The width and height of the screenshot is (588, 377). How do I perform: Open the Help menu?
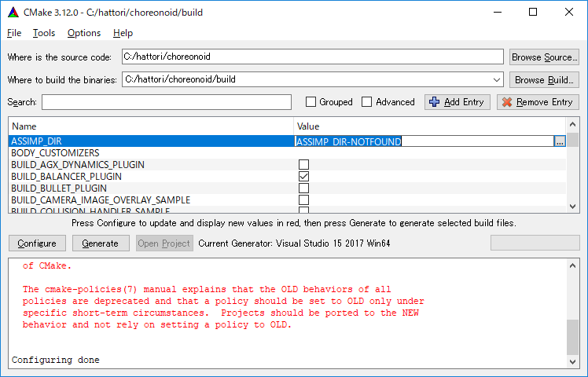123,33
